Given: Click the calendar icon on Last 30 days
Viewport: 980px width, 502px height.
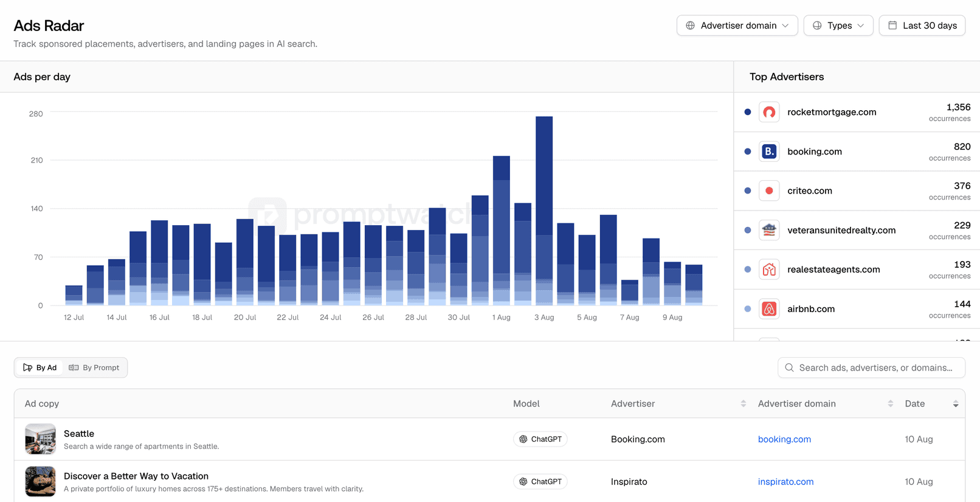Looking at the screenshot, I should (x=892, y=26).
